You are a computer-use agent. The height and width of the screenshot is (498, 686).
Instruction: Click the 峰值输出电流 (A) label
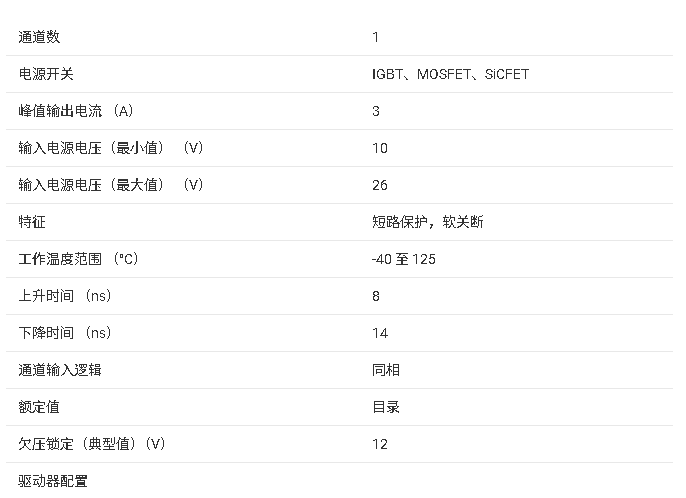tap(76, 111)
